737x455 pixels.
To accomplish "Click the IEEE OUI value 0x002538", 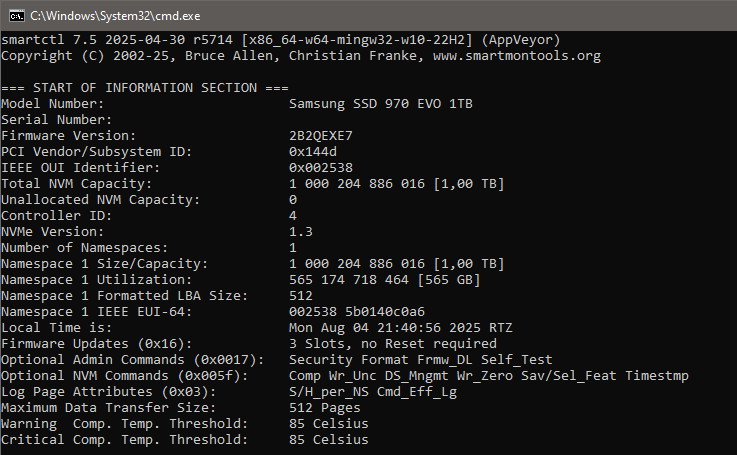I will [x=321, y=168].
